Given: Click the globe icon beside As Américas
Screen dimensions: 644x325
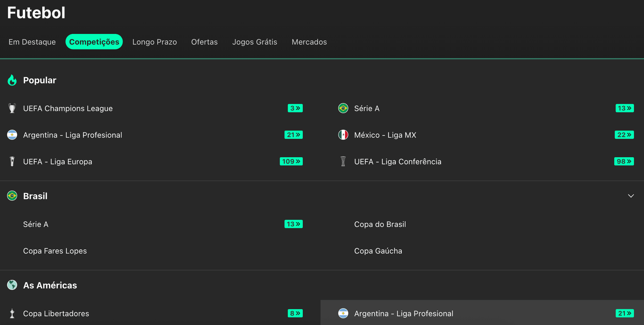Looking at the screenshot, I should coord(12,285).
